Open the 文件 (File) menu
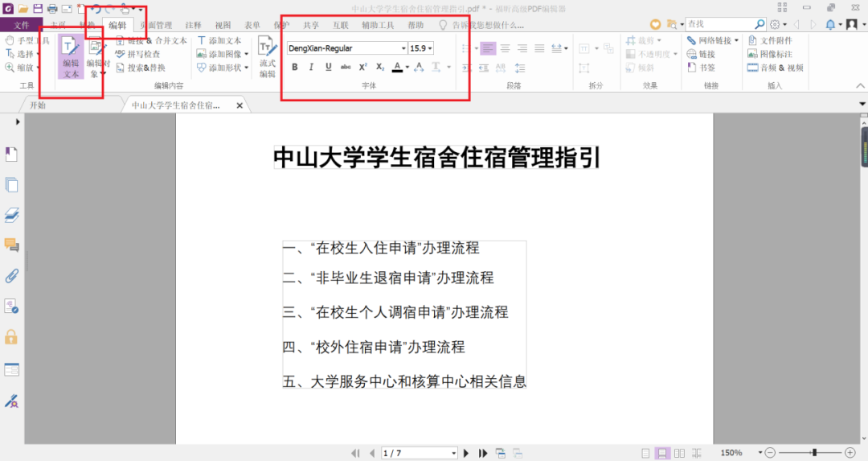 point(21,25)
